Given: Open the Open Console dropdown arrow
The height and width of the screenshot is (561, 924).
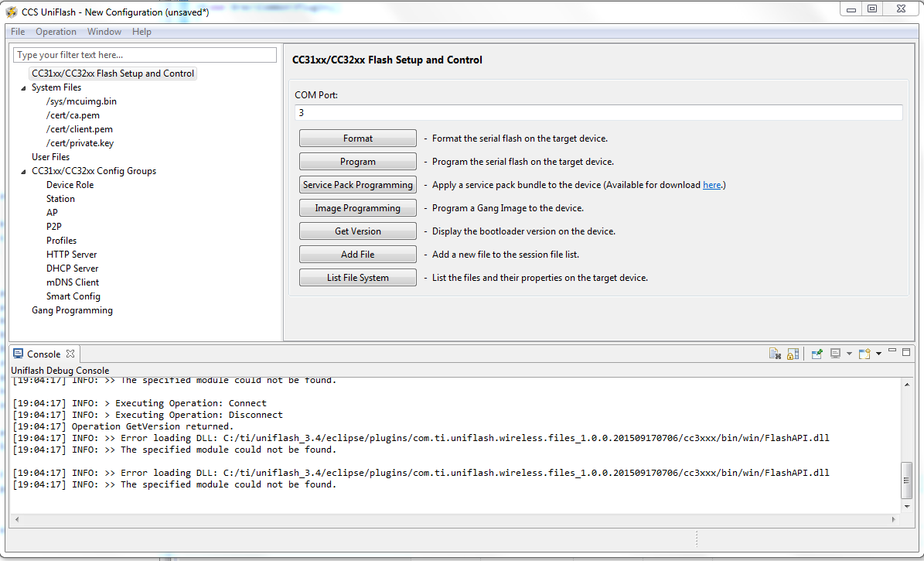Looking at the screenshot, I should pyautogui.click(x=878, y=354).
